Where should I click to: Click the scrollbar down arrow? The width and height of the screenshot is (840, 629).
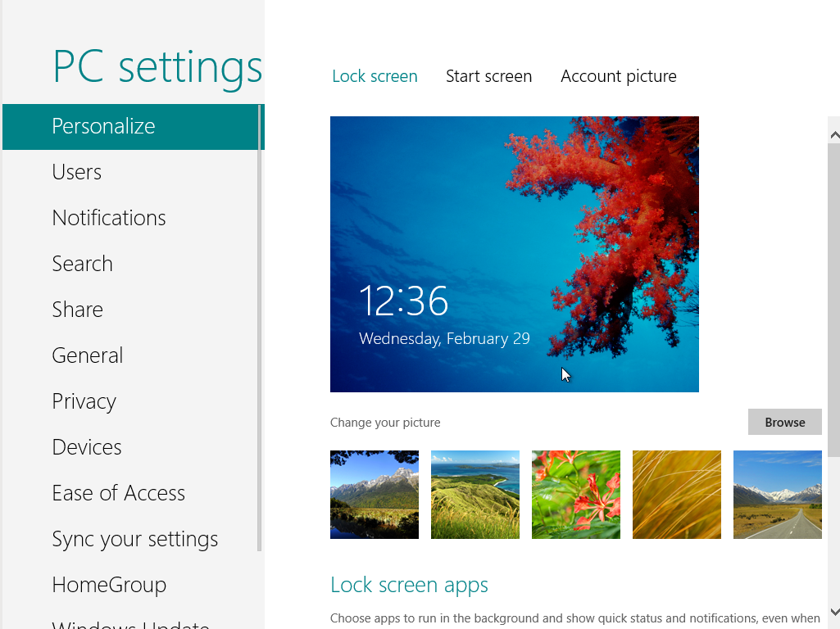coord(834,611)
